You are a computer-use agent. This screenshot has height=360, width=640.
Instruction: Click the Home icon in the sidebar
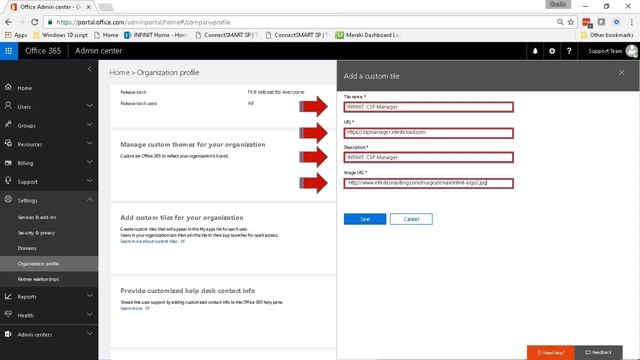(8, 87)
